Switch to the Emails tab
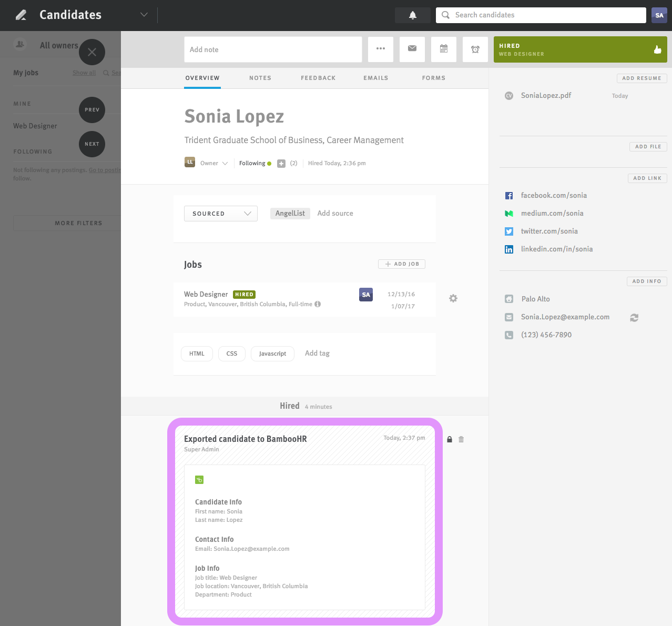 (x=376, y=78)
